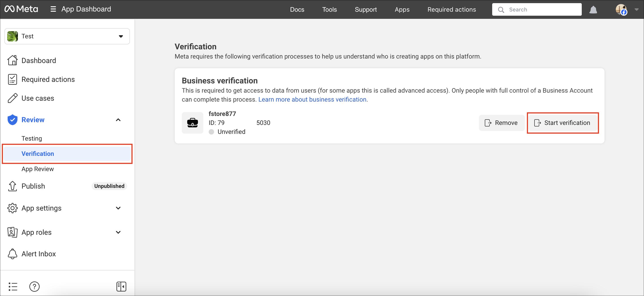The height and width of the screenshot is (296, 644).
Task: Click the Remove button
Action: coord(502,123)
